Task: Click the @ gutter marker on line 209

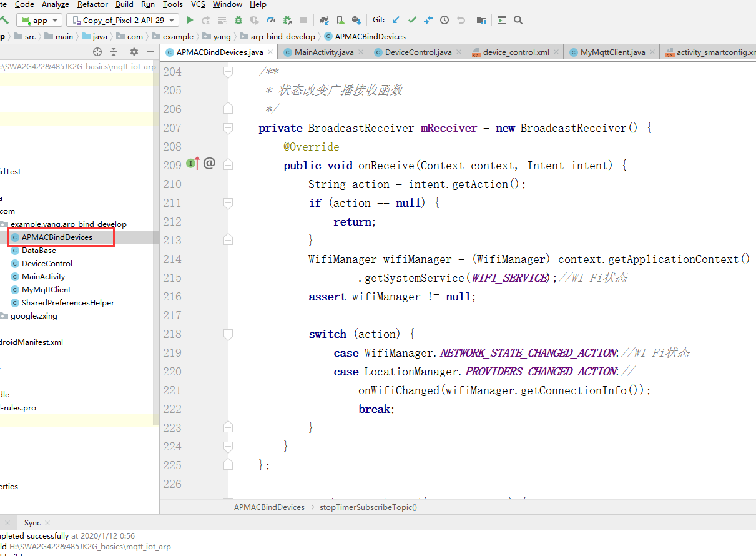Action: tap(209, 164)
